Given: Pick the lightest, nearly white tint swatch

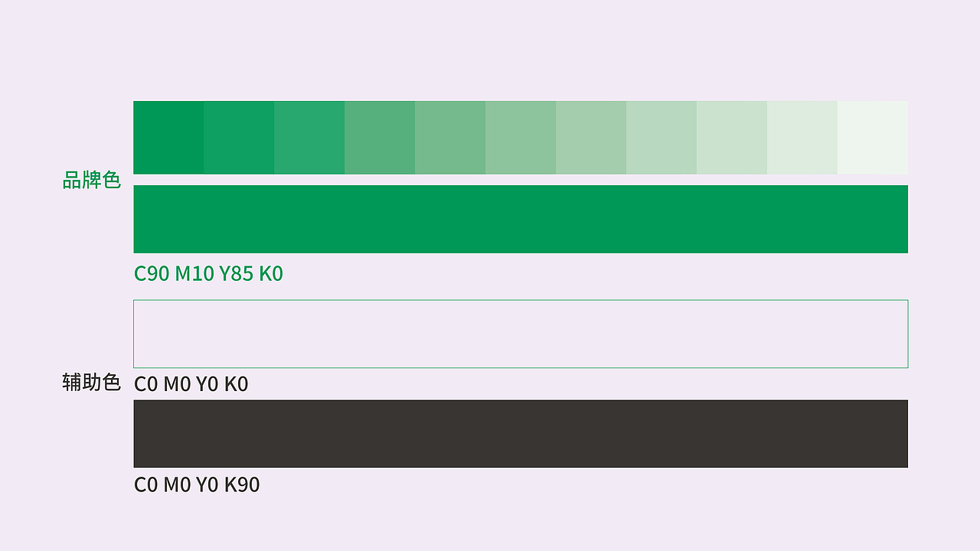Looking at the screenshot, I should click(873, 138).
